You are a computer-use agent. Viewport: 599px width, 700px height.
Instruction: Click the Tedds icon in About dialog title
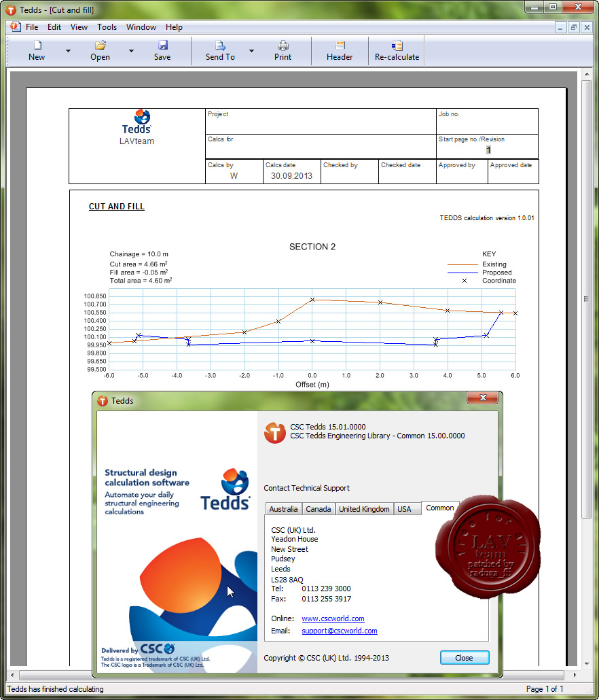coord(103,401)
